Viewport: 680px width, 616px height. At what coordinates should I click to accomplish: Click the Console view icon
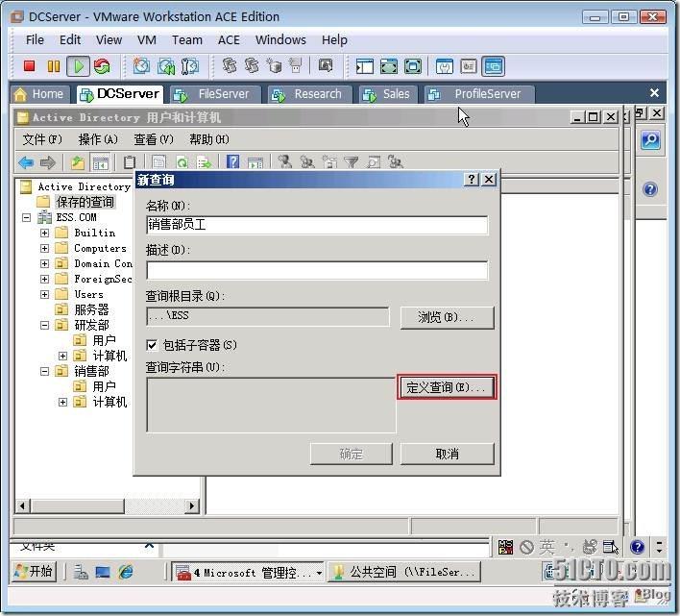tap(493, 66)
